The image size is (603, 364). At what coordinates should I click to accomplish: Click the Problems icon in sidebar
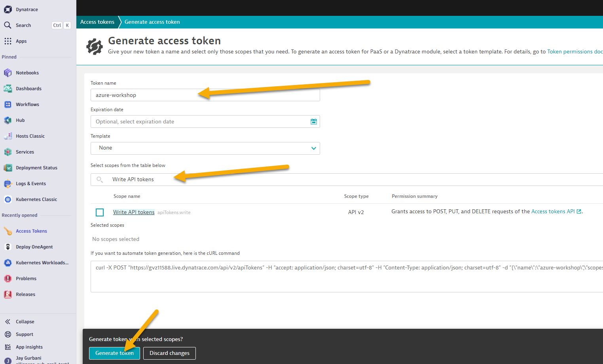pos(8,279)
